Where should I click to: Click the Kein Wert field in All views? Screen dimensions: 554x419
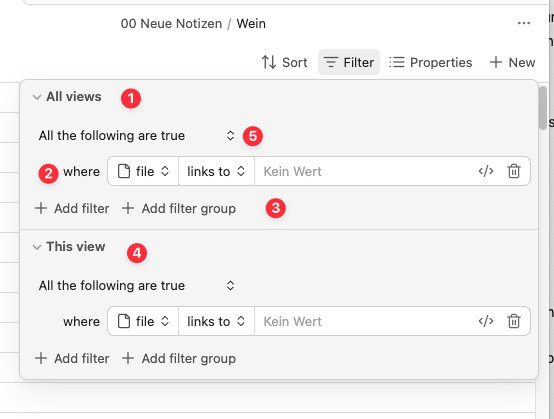tap(364, 171)
